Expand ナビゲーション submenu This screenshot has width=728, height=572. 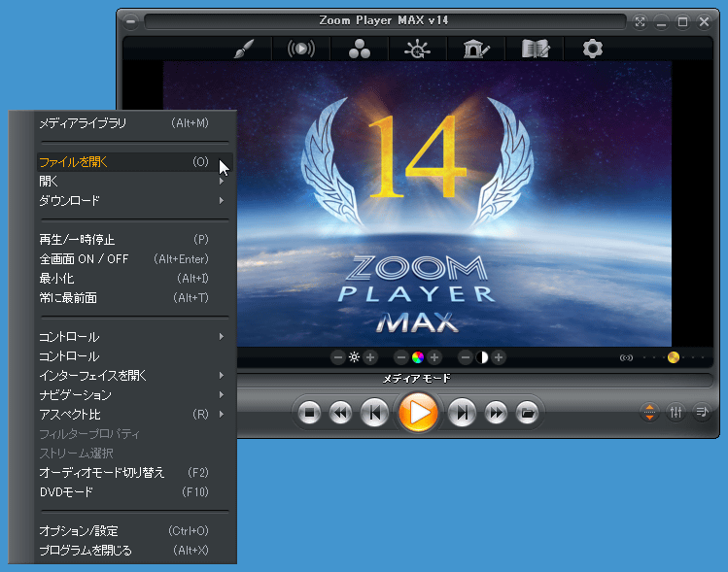pyautogui.click(x=135, y=395)
